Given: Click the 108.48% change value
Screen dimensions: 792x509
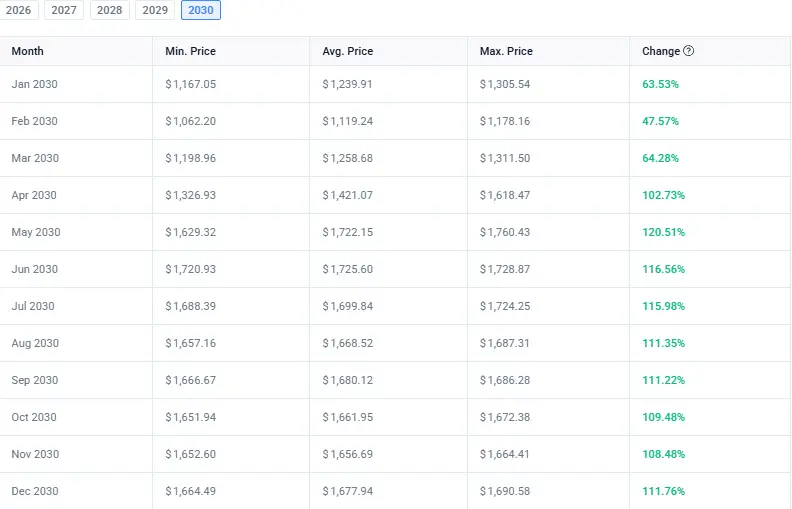Looking at the screenshot, I should coord(663,454).
